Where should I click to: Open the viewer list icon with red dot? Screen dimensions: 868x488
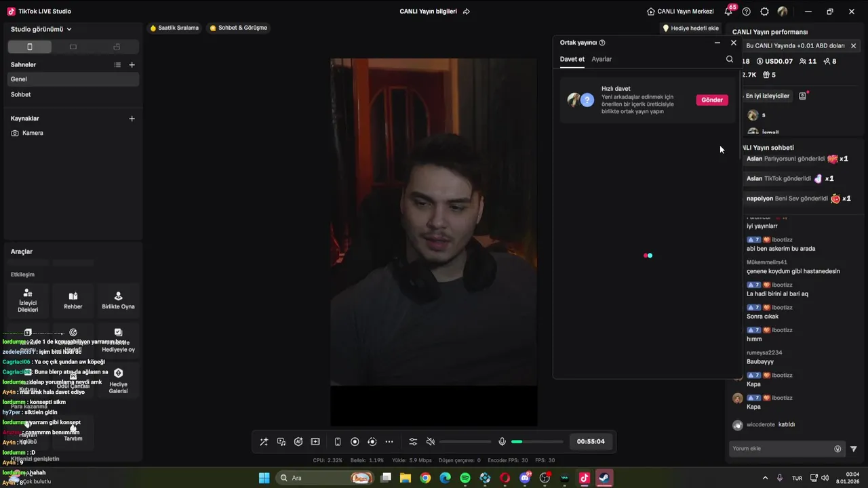click(x=803, y=96)
